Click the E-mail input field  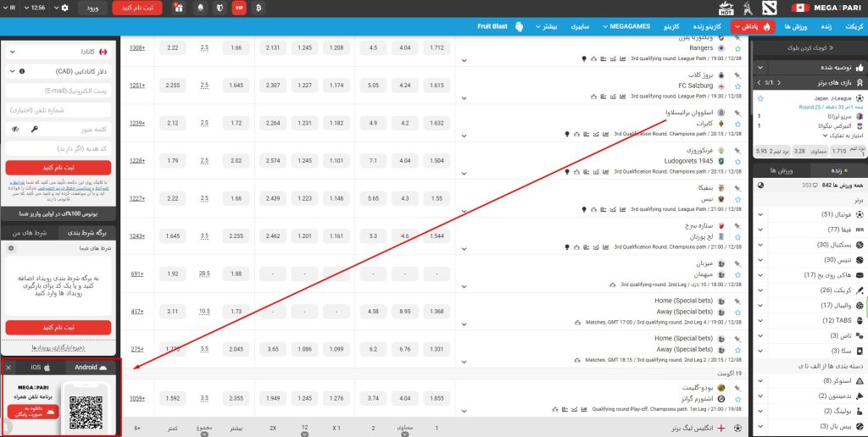pos(59,91)
